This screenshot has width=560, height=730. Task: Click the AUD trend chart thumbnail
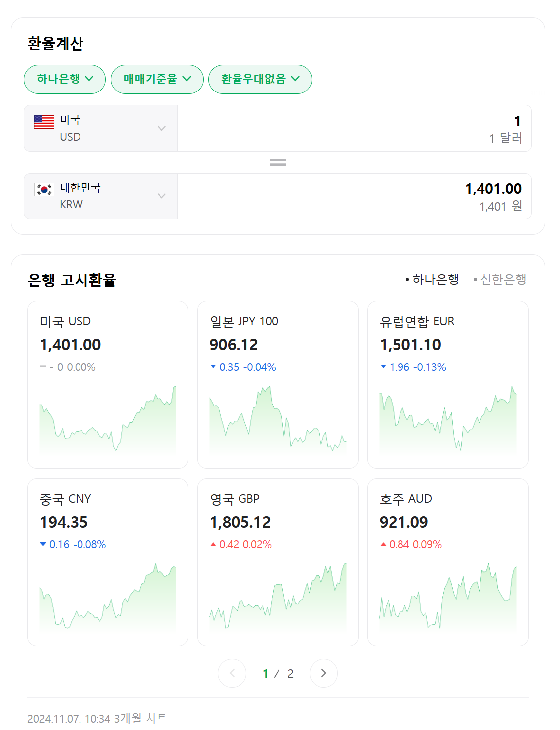tap(448, 596)
